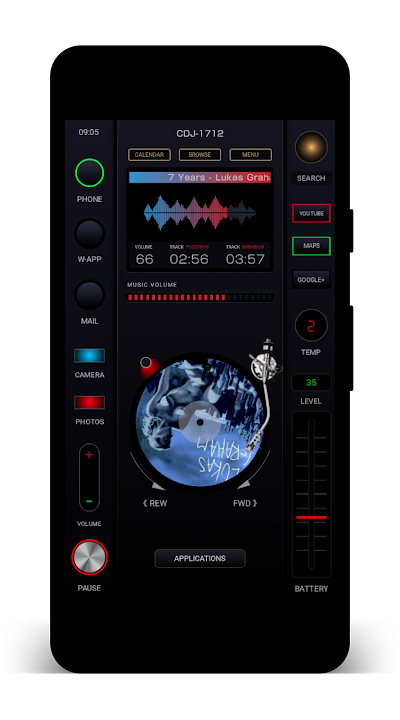
Task: Tap the green-ringed Phone button
Action: (89, 173)
